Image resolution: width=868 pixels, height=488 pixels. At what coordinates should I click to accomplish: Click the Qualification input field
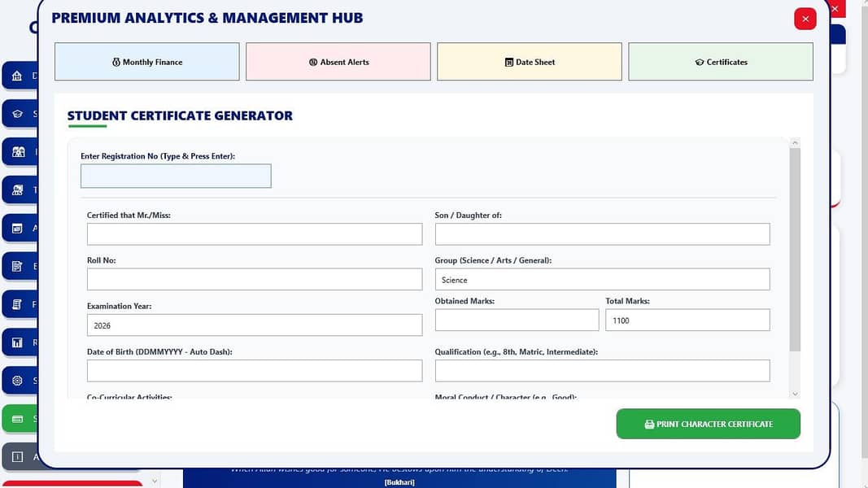(602, 371)
